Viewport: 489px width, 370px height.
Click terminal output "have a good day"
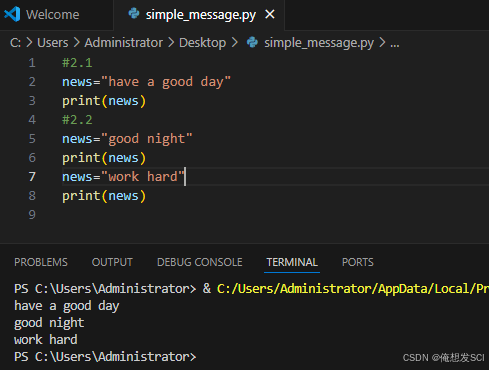[x=67, y=306]
